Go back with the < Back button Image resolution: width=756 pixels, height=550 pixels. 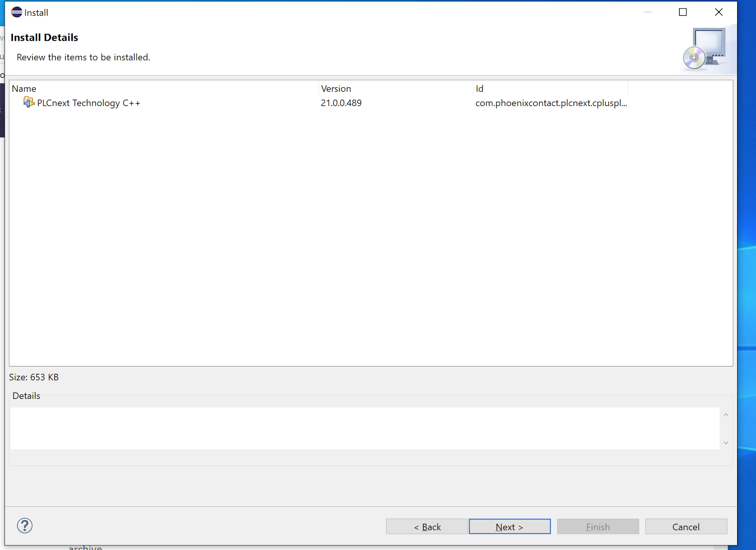[x=427, y=527]
